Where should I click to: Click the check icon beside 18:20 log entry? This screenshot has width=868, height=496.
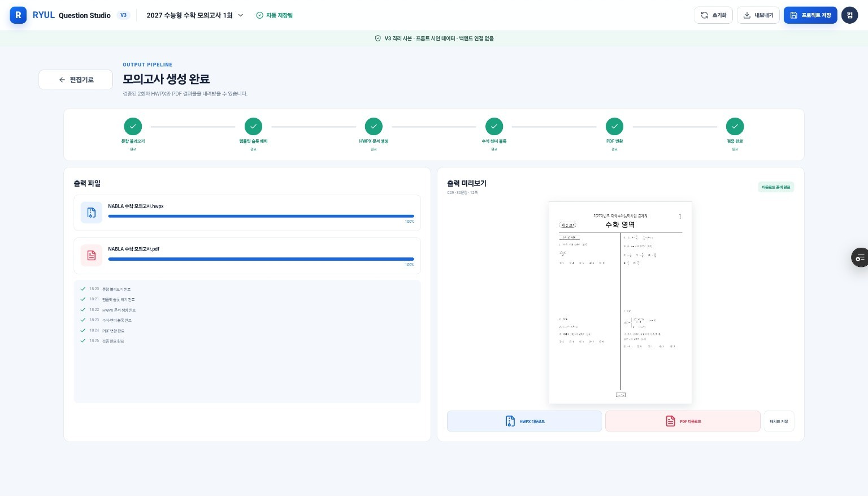(x=83, y=289)
